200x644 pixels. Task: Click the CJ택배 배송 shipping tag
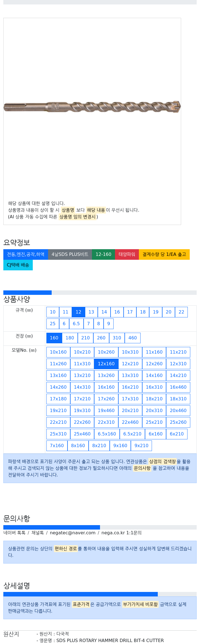(x=18, y=265)
